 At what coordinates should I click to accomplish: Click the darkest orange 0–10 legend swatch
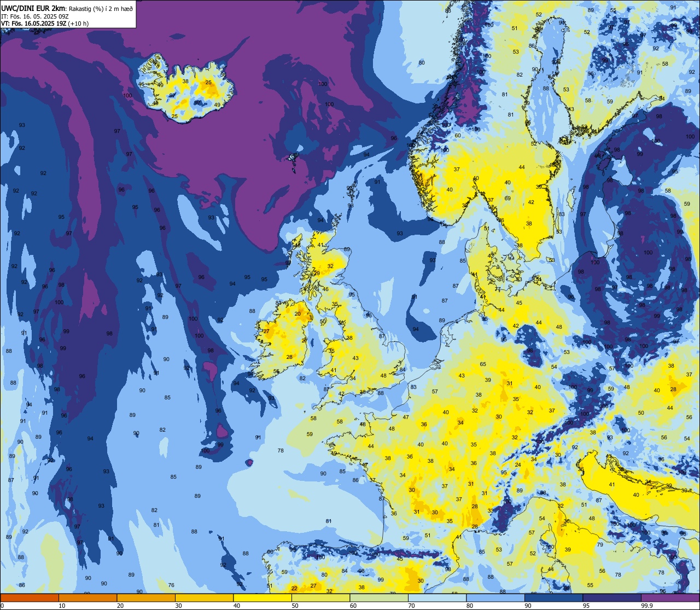point(30,597)
